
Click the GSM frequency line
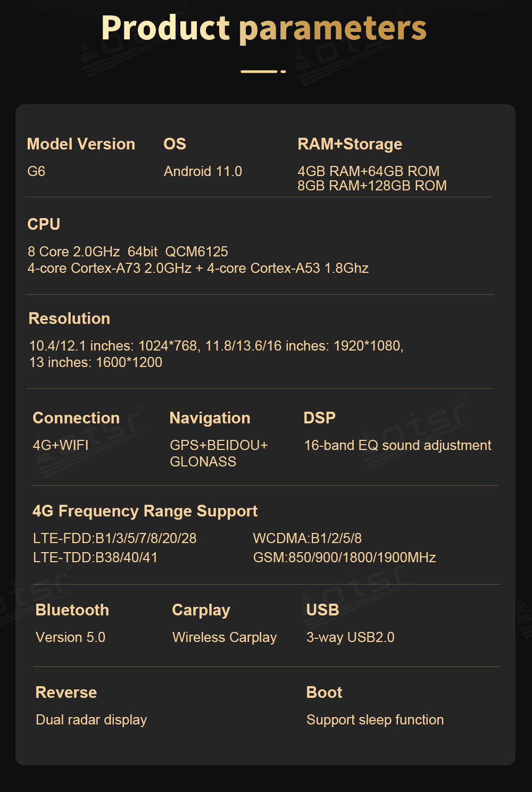(x=344, y=557)
